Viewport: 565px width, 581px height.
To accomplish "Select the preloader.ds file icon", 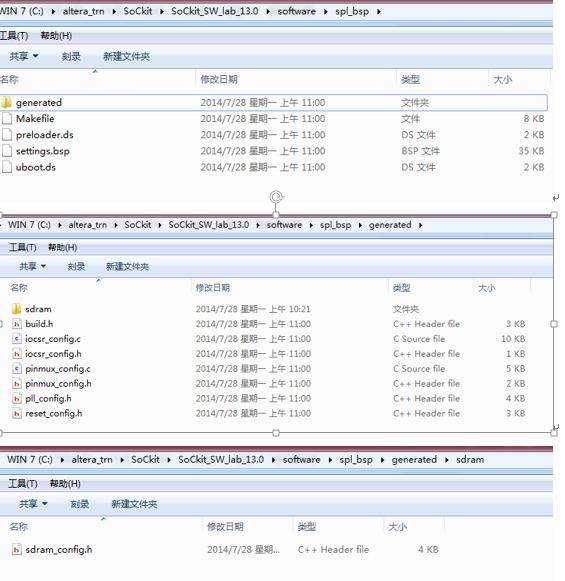I will pos(7,135).
